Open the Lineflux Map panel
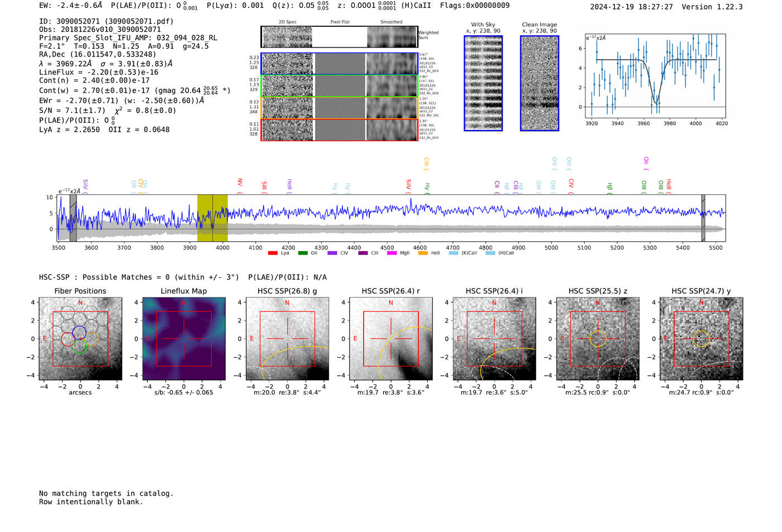Image resolution: width=782 pixels, height=532 pixels. 184,339
